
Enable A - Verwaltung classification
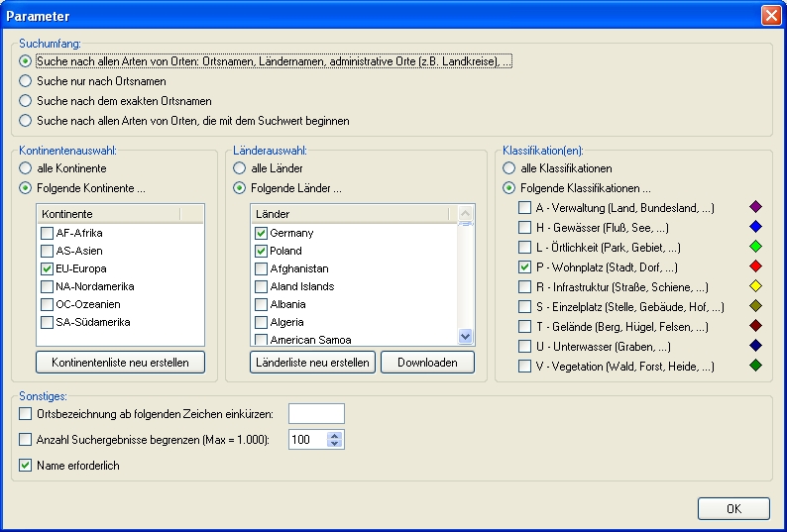[524, 208]
